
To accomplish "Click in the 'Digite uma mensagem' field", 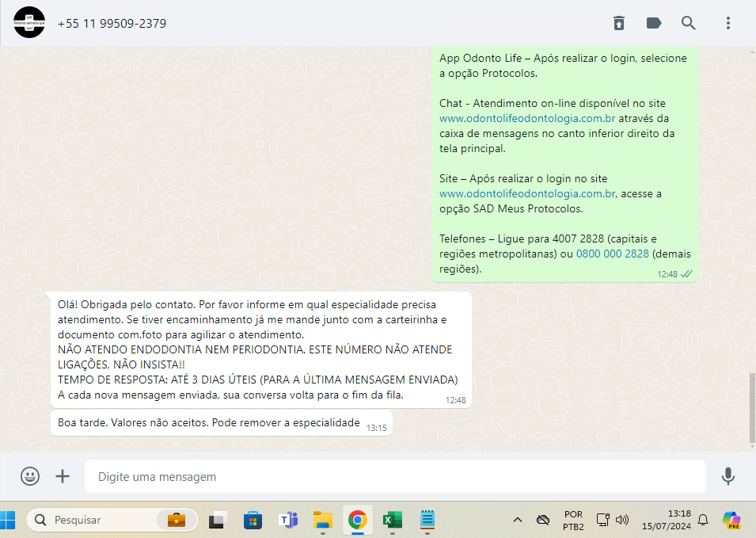I will (396, 477).
